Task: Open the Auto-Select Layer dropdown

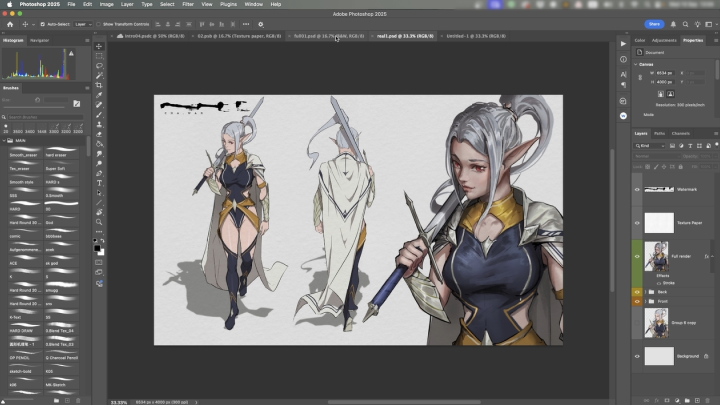Action: point(83,23)
